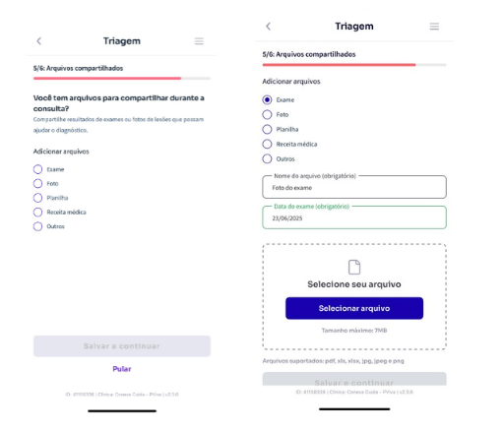The width and height of the screenshot is (504, 431).
Task: Select Planilha radio on left screen
Action: point(37,198)
